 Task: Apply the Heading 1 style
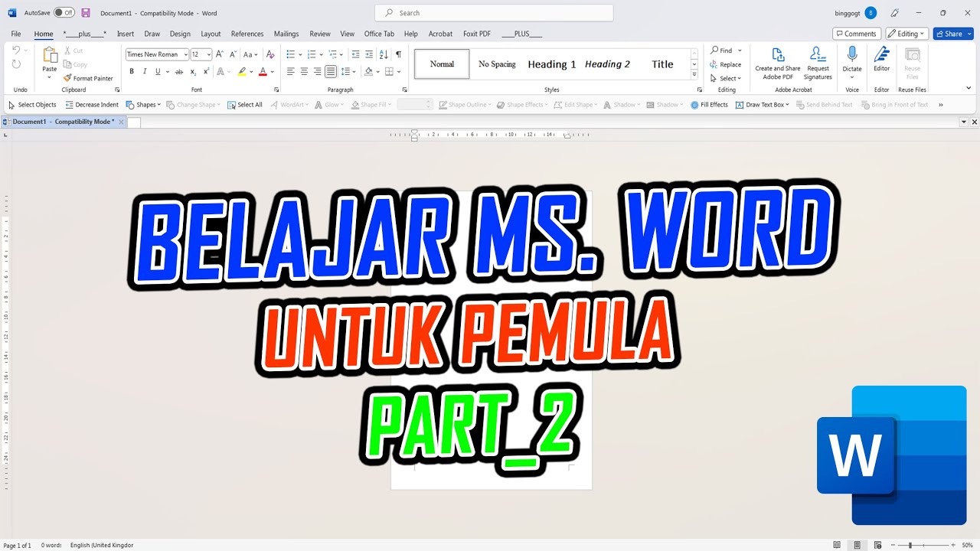pyautogui.click(x=552, y=64)
